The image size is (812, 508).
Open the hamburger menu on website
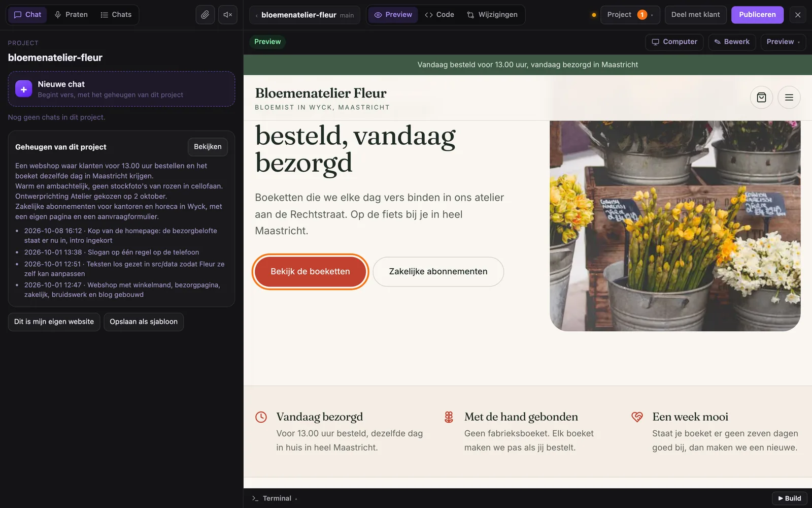coord(789,98)
